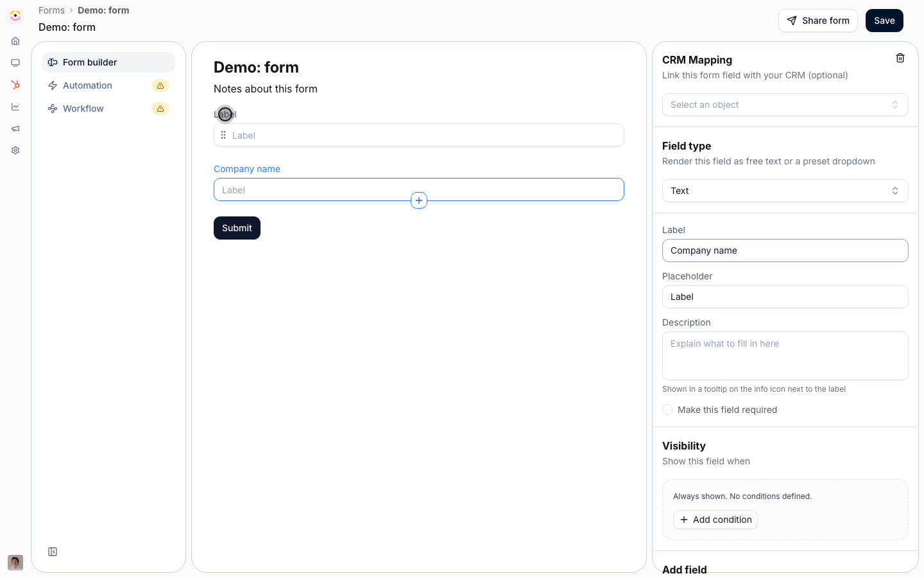The width and height of the screenshot is (924, 578).
Task: Delete field using trash icon
Action: tap(900, 58)
